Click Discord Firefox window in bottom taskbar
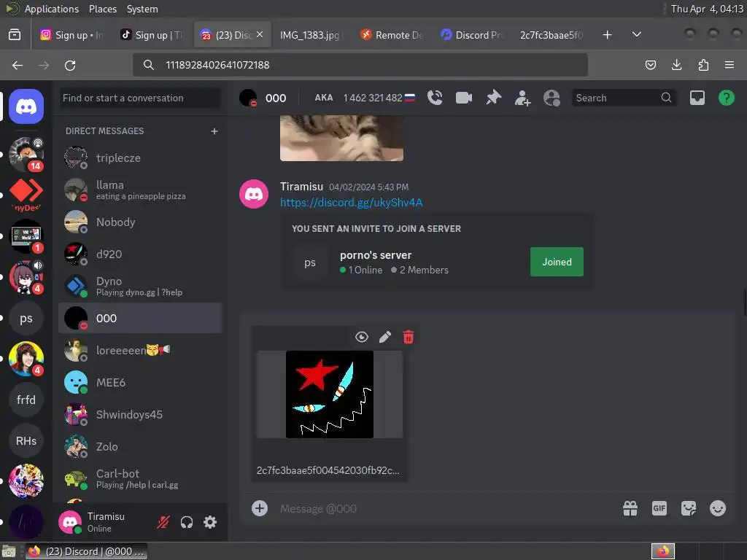 (86, 551)
